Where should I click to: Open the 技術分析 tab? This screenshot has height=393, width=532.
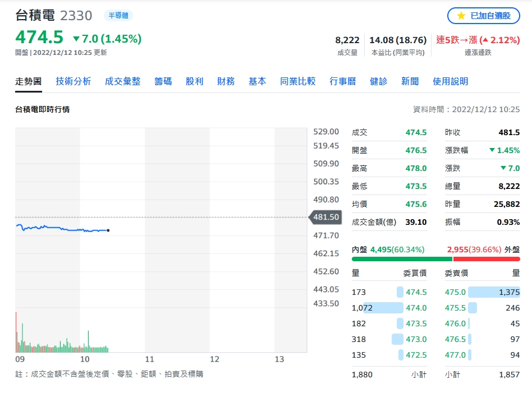pos(74,81)
